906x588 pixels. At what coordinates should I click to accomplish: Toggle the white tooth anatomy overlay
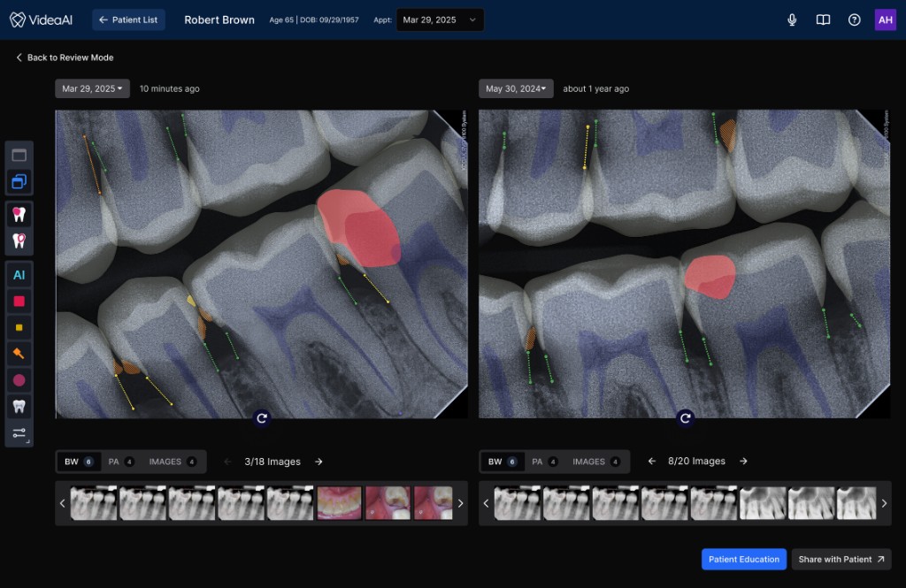click(19, 406)
